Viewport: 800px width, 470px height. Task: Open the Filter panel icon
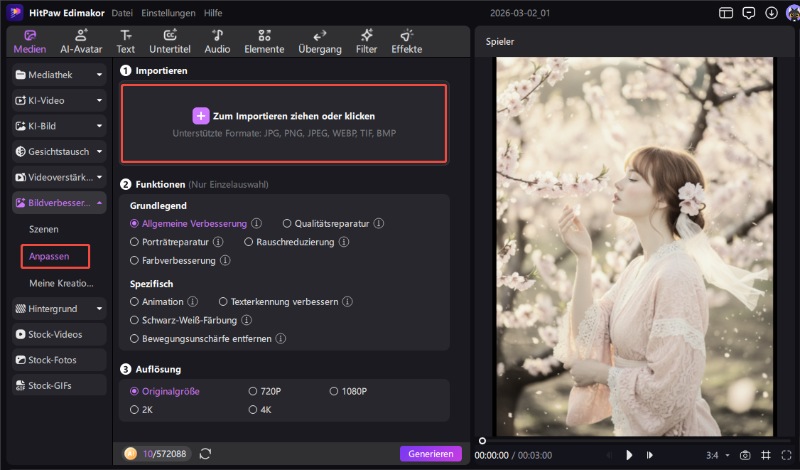tap(366, 41)
